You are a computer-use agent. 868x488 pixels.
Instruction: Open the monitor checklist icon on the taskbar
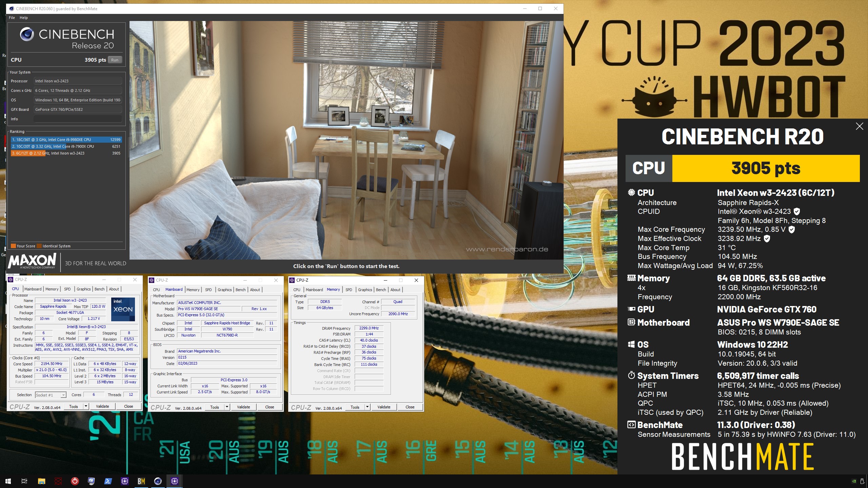point(91,481)
